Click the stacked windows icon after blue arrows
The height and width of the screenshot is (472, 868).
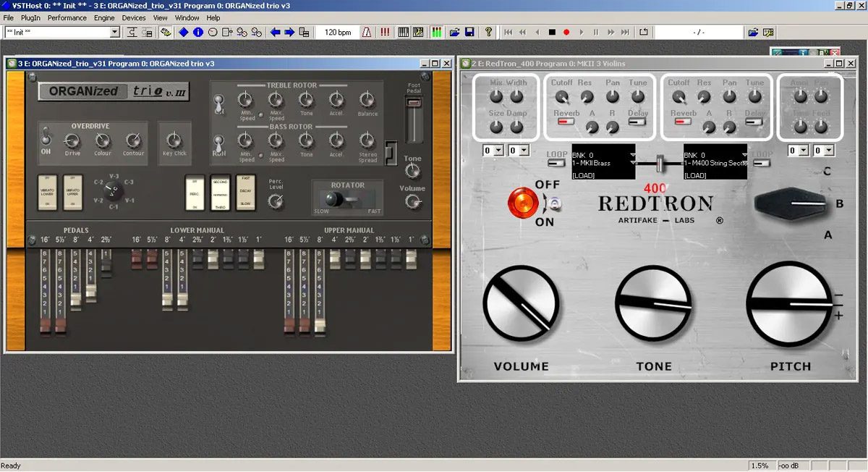click(305, 33)
